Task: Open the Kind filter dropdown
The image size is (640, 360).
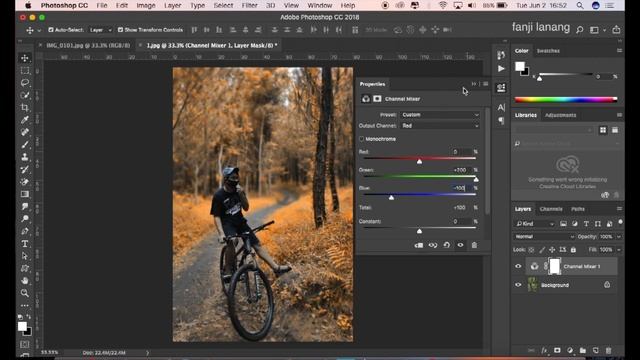Action: pos(534,224)
